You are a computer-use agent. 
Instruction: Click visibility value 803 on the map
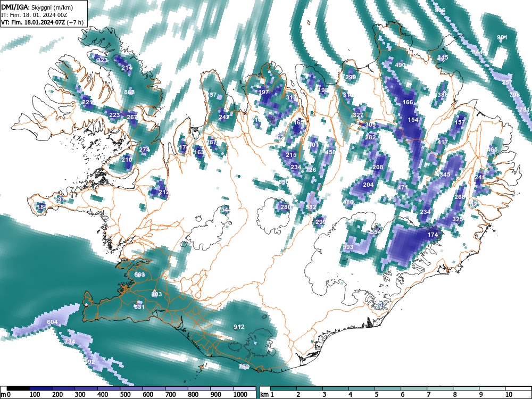156,294
